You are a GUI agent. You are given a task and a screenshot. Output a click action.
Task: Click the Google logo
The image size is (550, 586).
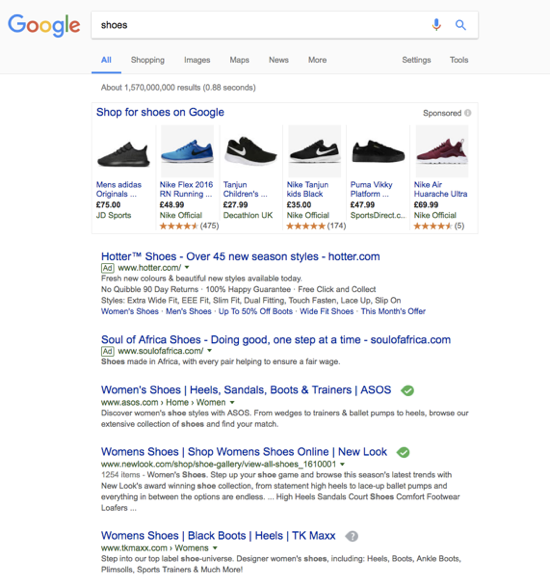[44, 25]
